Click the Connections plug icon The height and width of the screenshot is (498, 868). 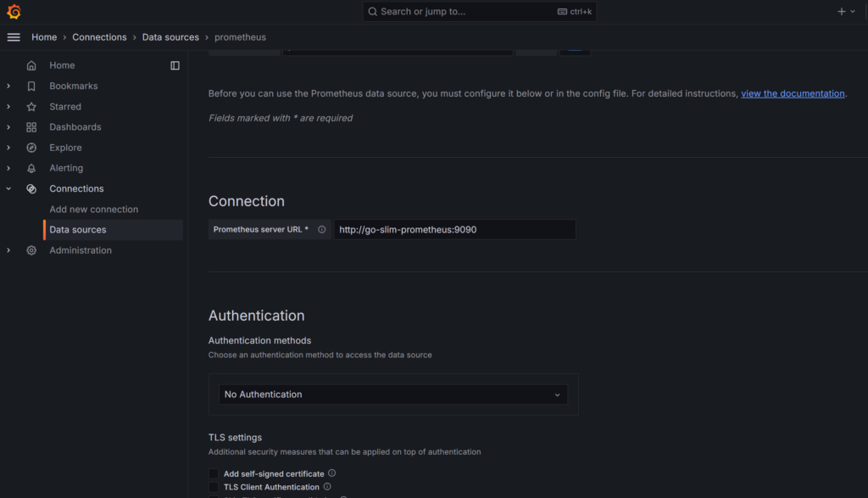pyautogui.click(x=31, y=188)
